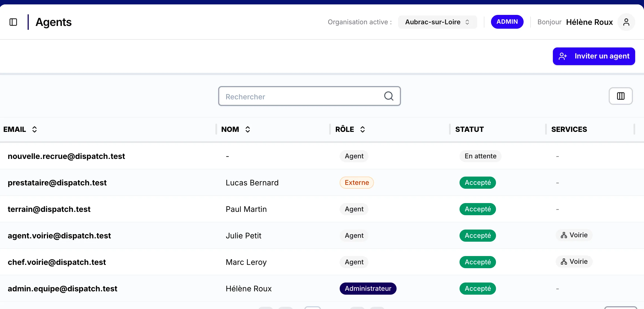The height and width of the screenshot is (309, 644).
Task: Click Accepté status for Lucas Bernard
Action: point(478,183)
